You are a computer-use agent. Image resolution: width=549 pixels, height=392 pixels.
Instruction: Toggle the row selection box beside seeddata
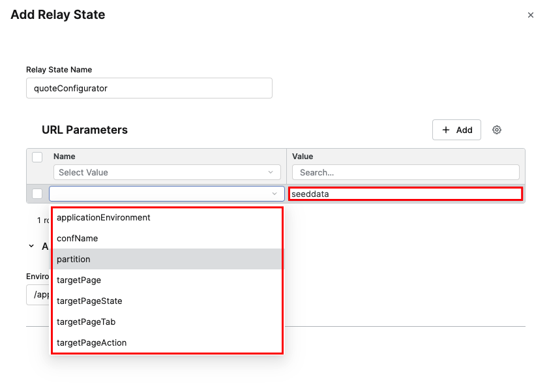coord(37,194)
